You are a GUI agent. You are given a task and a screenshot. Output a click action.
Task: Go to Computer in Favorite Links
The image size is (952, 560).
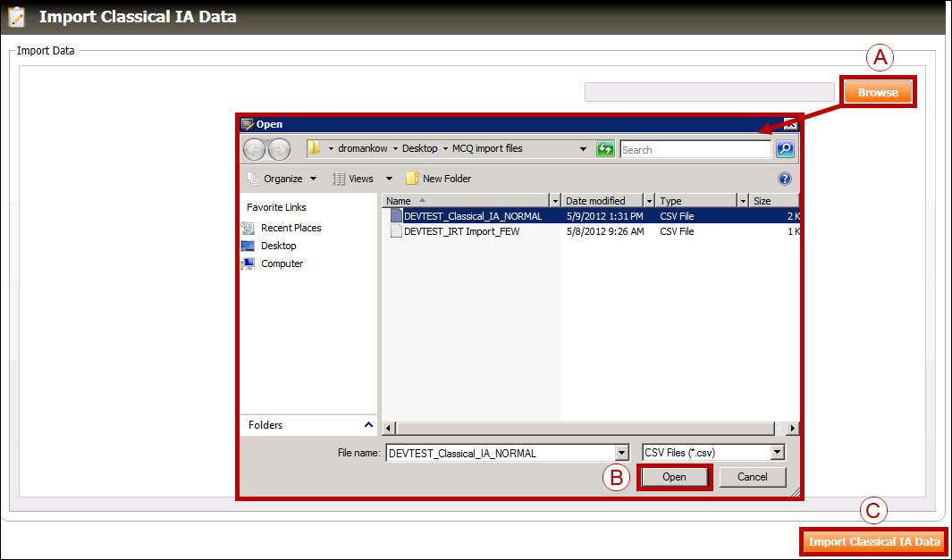[282, 263]
